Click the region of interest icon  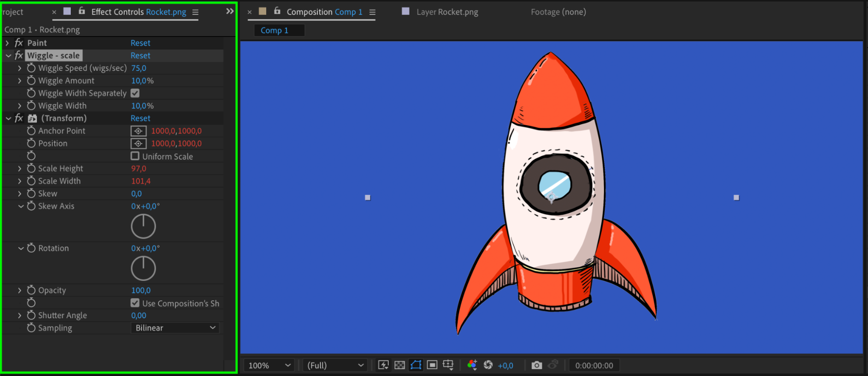tap(432, 365)
